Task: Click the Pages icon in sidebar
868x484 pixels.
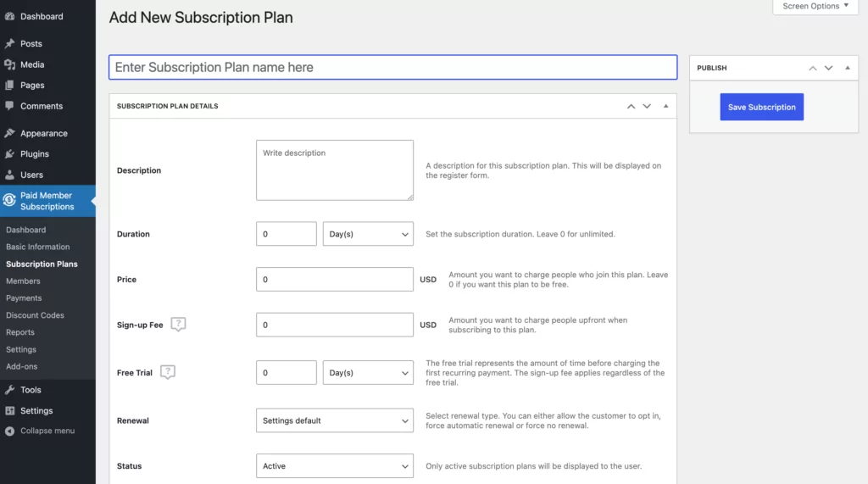Action: 9,86
